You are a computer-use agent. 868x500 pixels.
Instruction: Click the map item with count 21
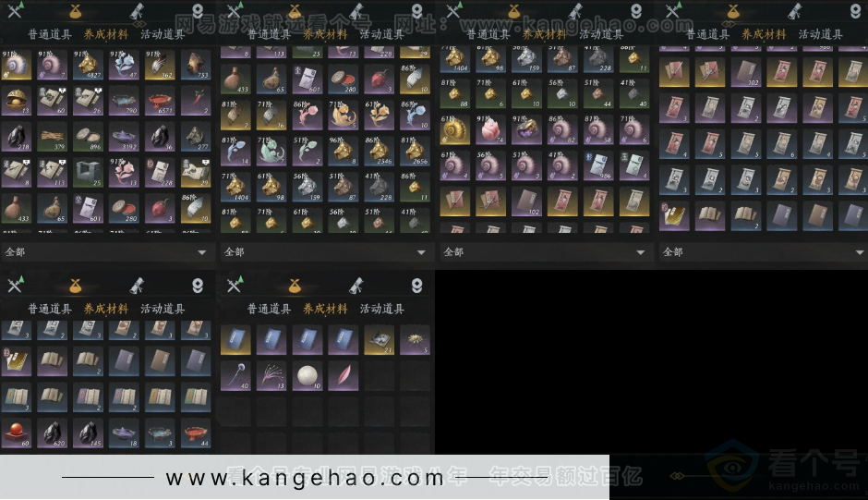pos(379,340)
